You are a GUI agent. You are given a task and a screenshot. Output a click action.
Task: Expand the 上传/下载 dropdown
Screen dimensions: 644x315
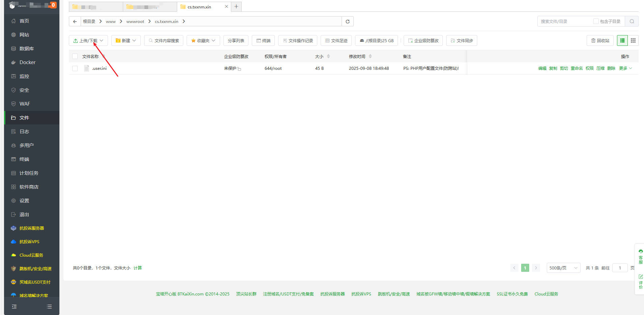point(88,40)
